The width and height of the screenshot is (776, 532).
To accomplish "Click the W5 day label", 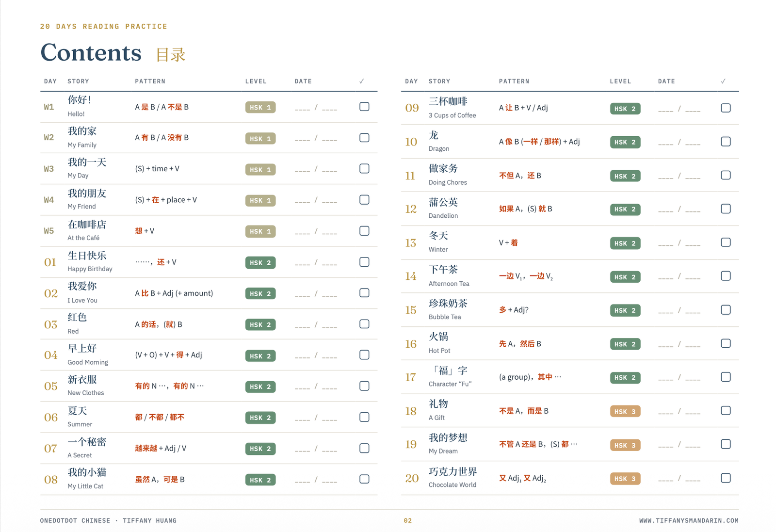I will pos(49,231).
